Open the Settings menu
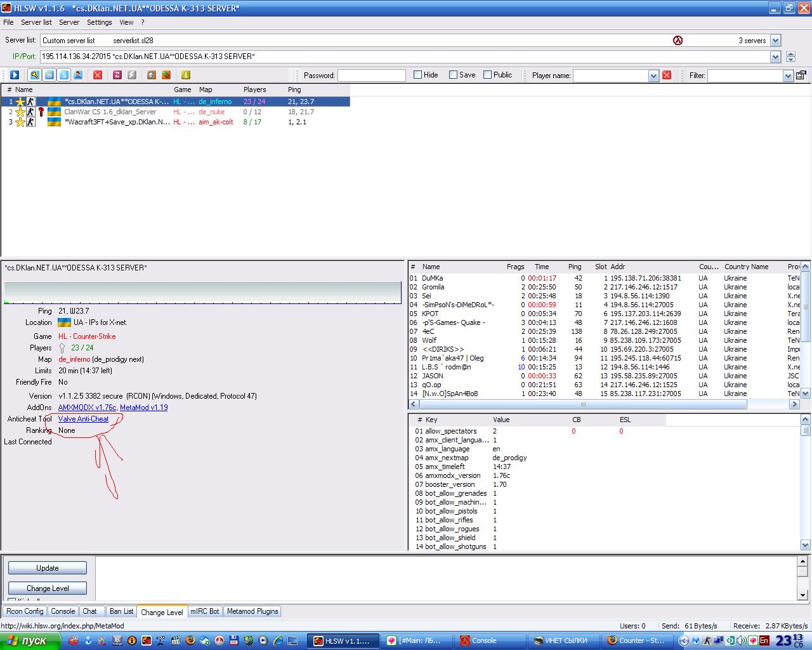Image resolution: width=812 pixels, height=650 pixels. click(x=99, y=22)
